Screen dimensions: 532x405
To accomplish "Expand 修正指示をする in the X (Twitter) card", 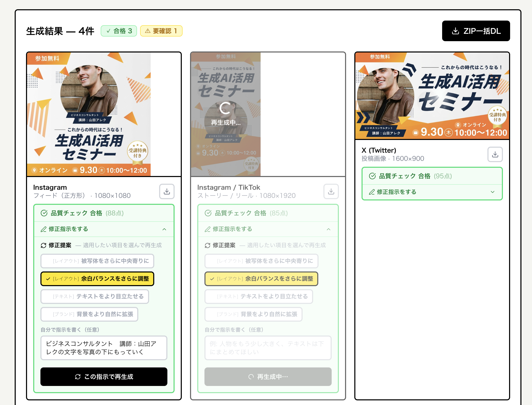I will (492, 192).
